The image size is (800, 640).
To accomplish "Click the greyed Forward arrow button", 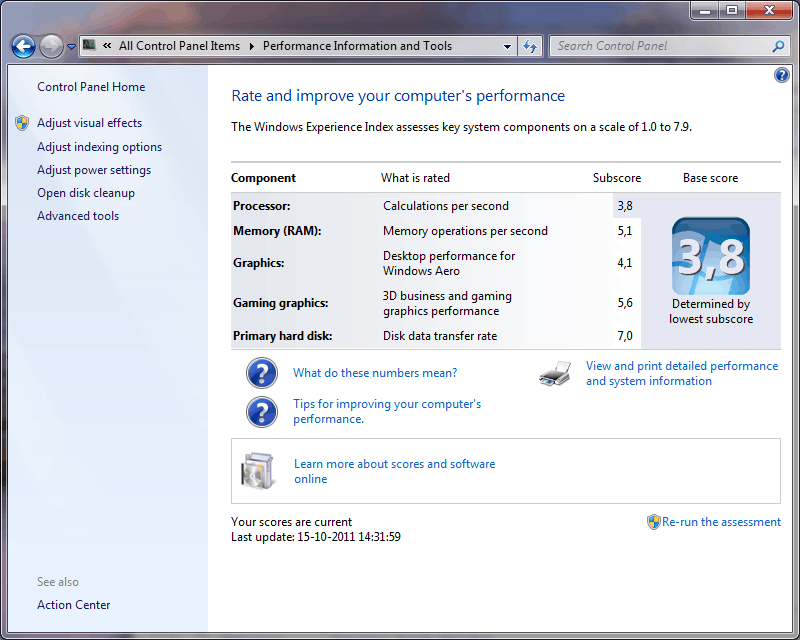I will 51,47.
